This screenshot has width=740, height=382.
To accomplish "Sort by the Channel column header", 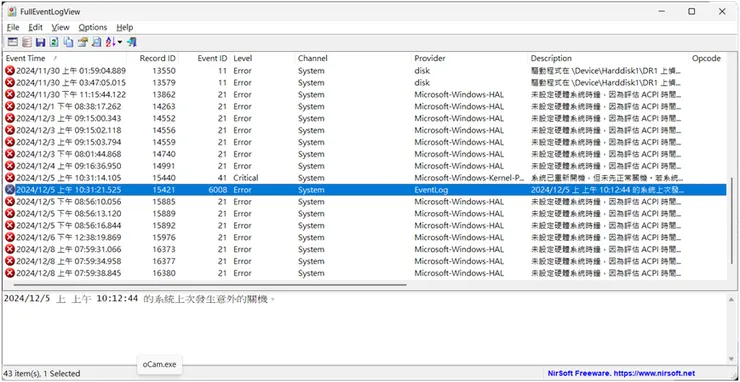I will [353, 59].
